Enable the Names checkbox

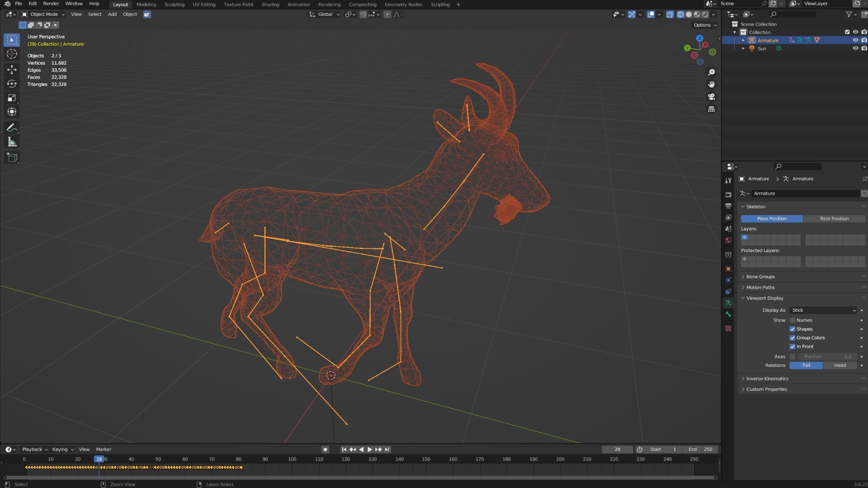(x=792, y=320)
